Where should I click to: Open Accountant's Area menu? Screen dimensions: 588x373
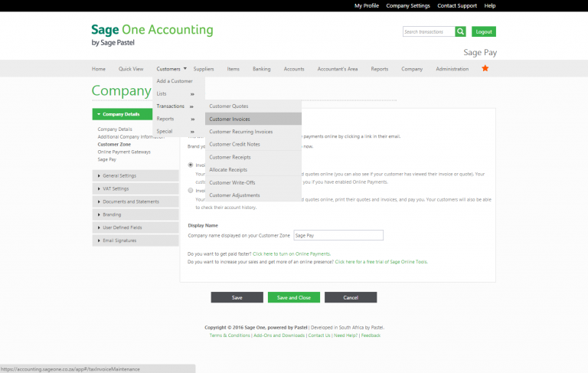[338, 69]
